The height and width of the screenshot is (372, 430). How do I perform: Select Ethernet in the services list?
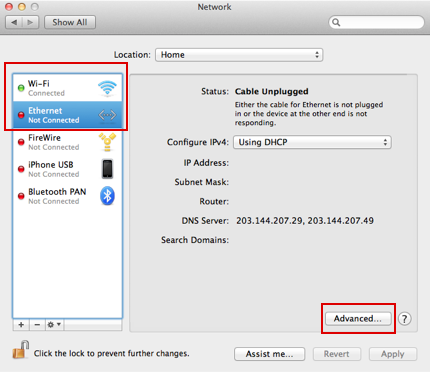tap(68, 115)
